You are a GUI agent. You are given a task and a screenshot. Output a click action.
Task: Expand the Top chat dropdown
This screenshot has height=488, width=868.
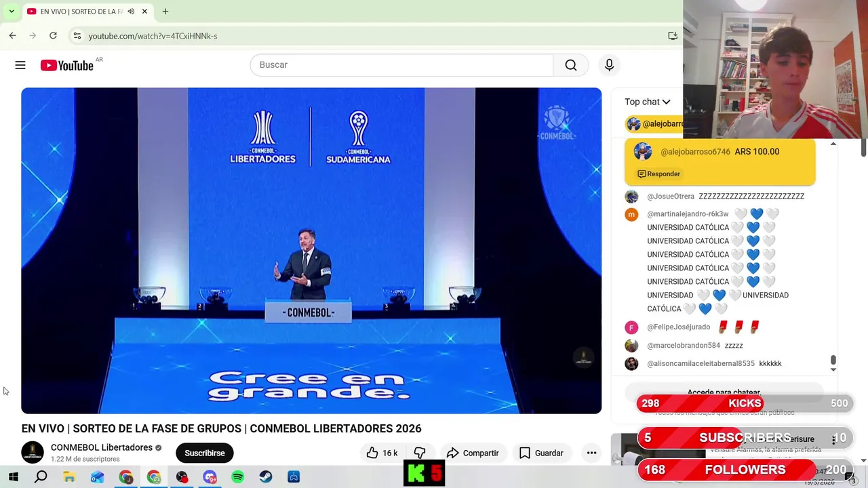click(x=648, y=102)
